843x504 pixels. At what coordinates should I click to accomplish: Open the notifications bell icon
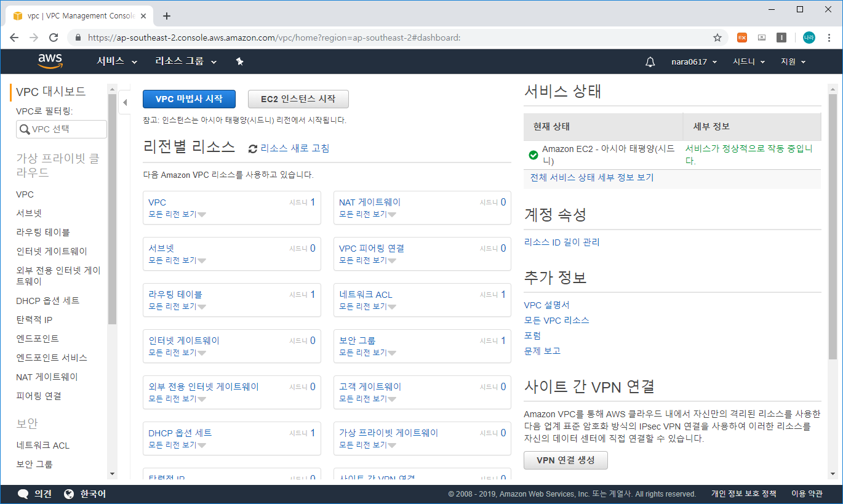(x=650, y=62)
